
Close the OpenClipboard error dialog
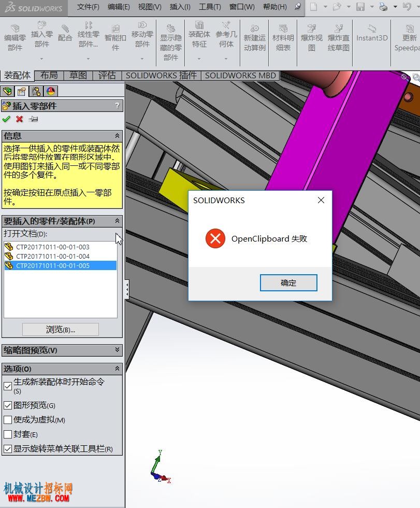321,200
